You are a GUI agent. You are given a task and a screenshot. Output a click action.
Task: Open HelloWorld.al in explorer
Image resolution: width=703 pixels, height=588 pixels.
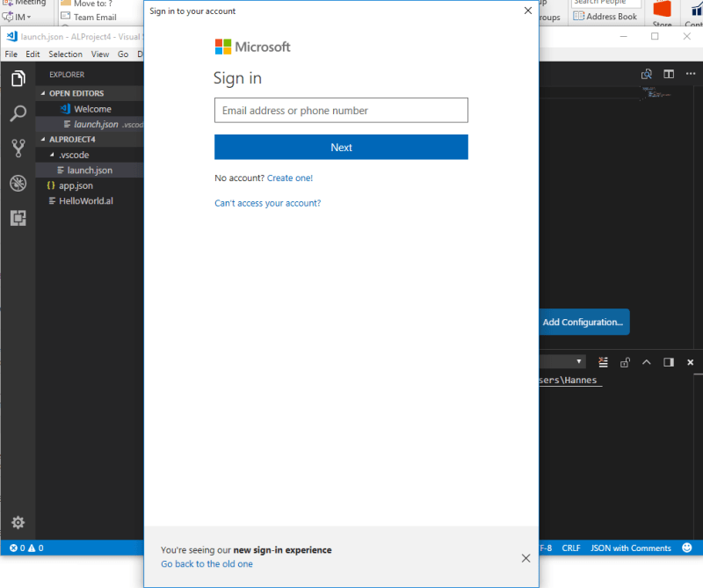(x=90, y=201)
